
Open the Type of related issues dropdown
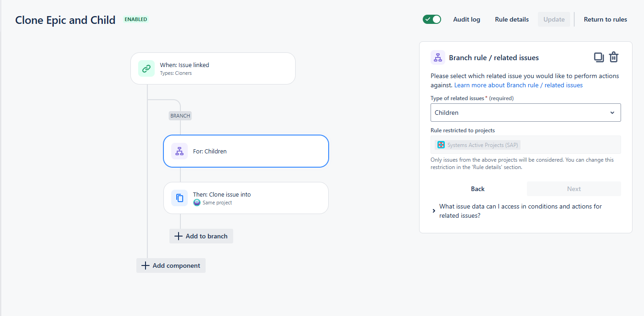pyautogui.click(x=526, y=113)
